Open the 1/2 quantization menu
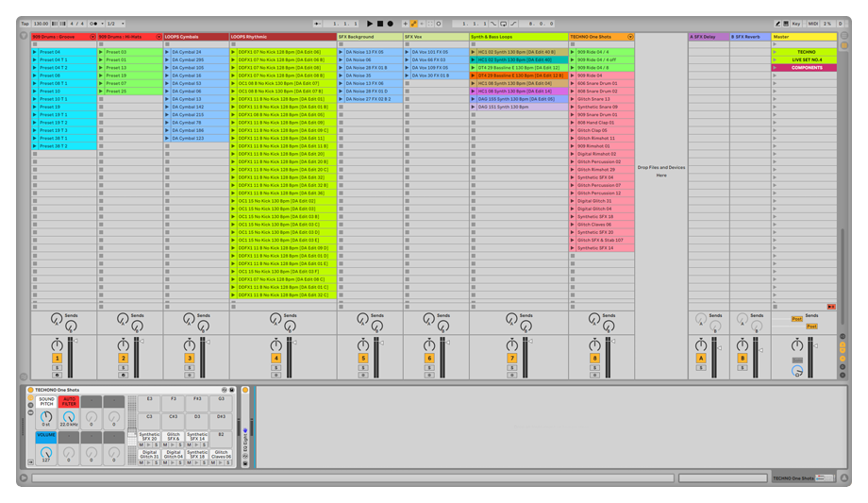This screenshot has width=868, height=503. coord(115,24)
